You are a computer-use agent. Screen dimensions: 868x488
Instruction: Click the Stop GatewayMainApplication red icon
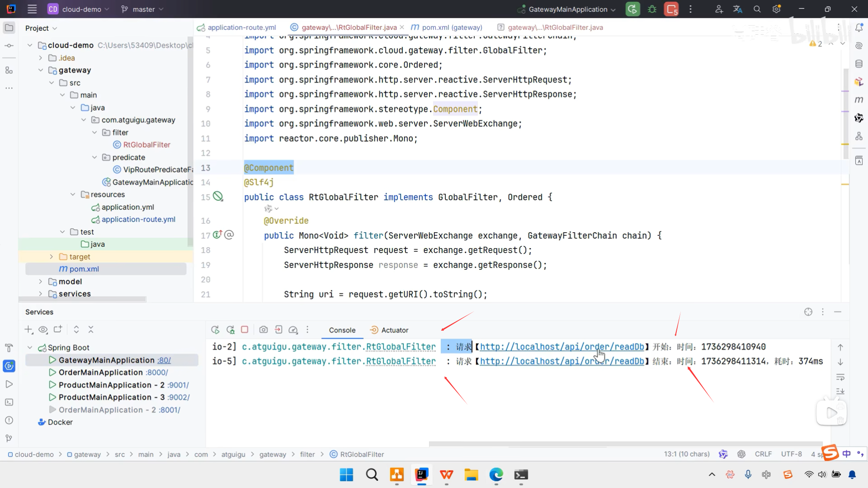pos(672,9)
